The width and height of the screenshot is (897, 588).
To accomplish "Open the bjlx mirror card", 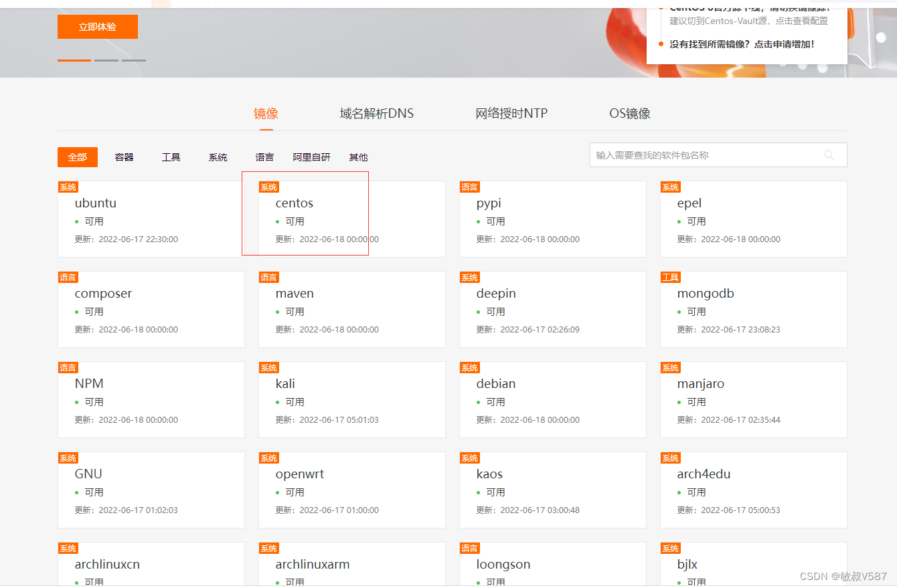I will coord(754,564).
